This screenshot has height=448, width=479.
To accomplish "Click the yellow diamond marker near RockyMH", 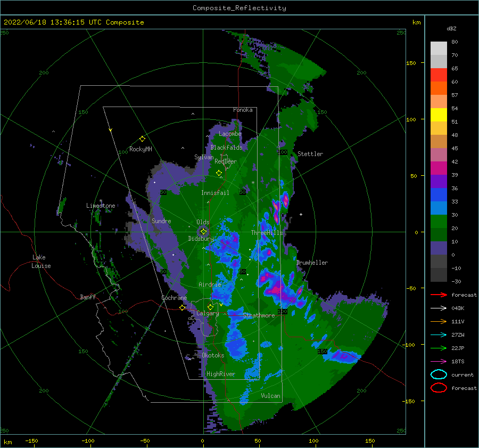I will (x=142, y=139).
